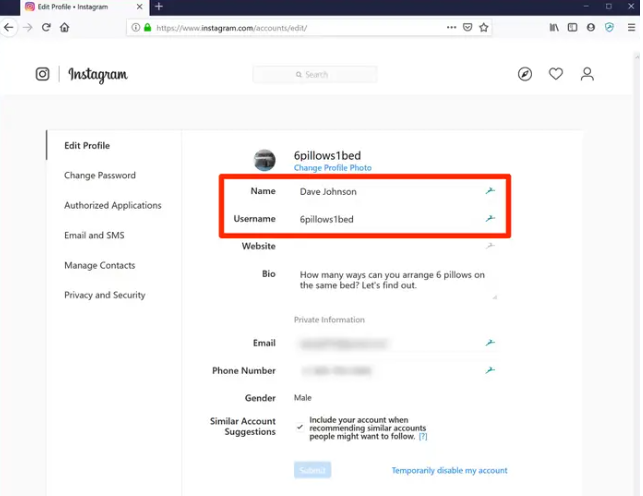Click the icon in Email field
This screenshot has width=643, height=496.
click(490, 342)
